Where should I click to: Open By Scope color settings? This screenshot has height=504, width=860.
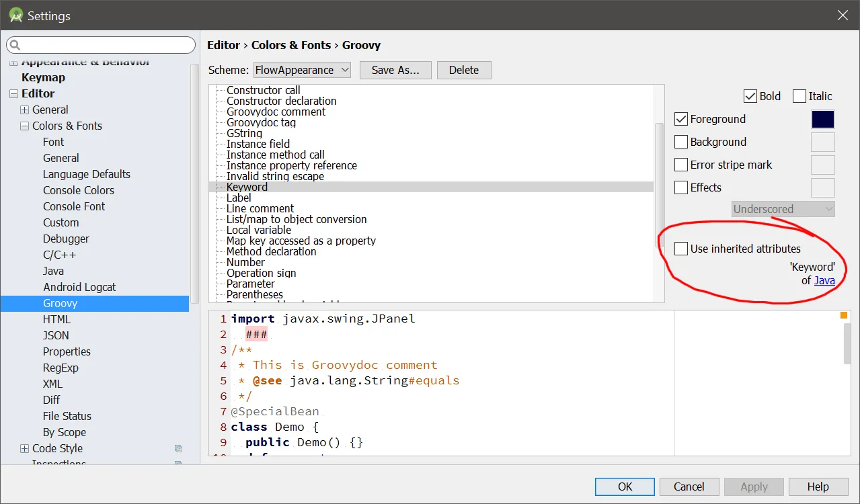point(65,432)
